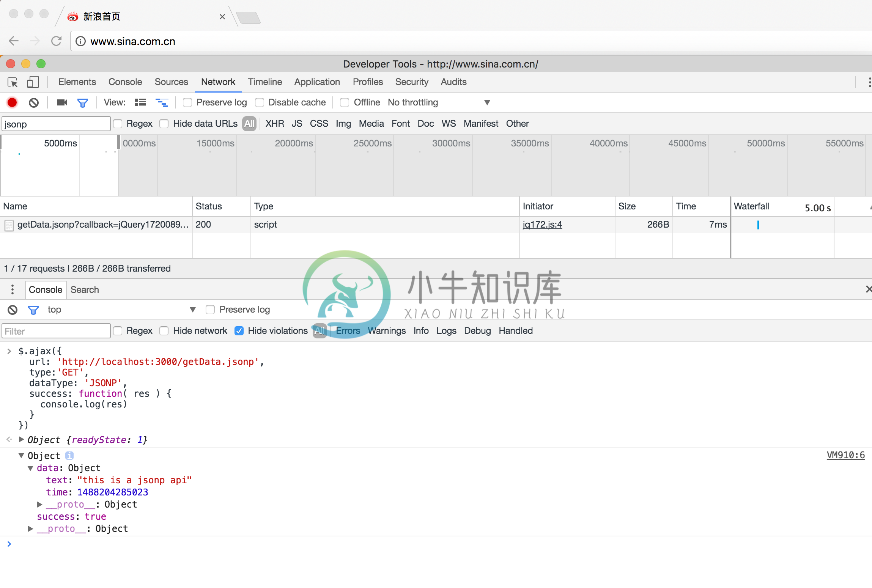Screen dimensions: 872x588
Task: Open the Console panel tab
Action: [x=125, y=82]
